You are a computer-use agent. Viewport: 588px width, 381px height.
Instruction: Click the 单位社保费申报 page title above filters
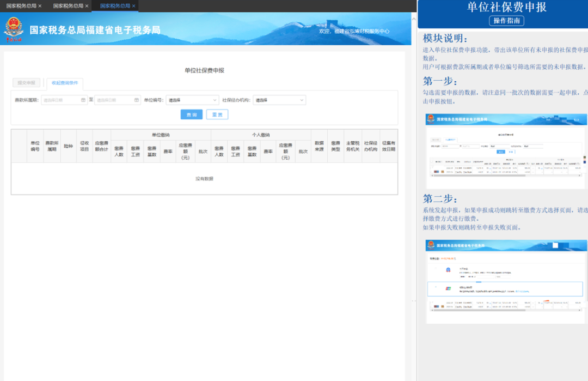[204, 70]
